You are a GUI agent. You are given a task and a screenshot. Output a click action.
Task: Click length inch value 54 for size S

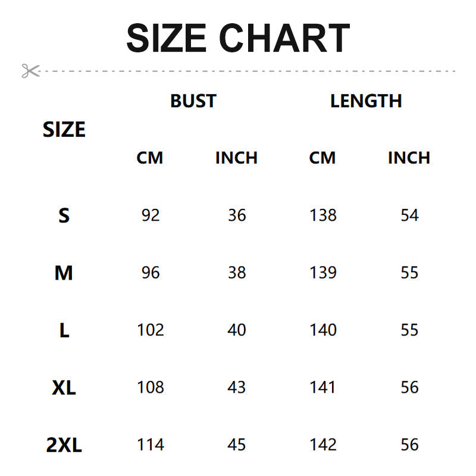pos(409,215)
